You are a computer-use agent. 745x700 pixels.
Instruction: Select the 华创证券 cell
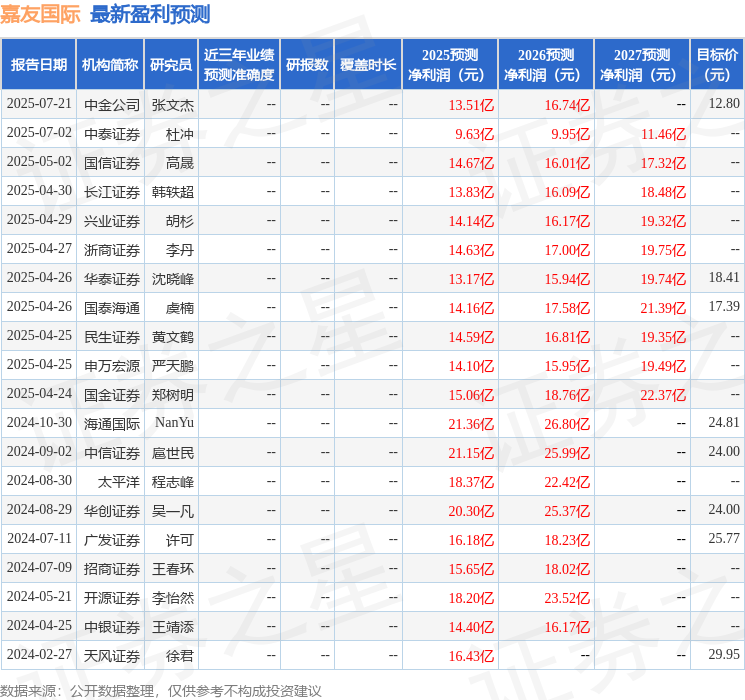112,511
